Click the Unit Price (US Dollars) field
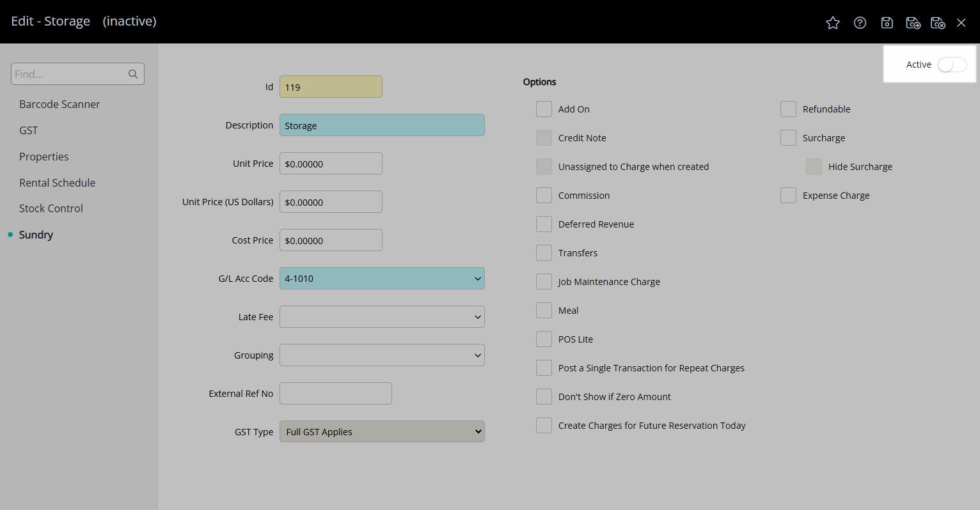This screenshot has height=510, width=980. click(x=331, y=202)
